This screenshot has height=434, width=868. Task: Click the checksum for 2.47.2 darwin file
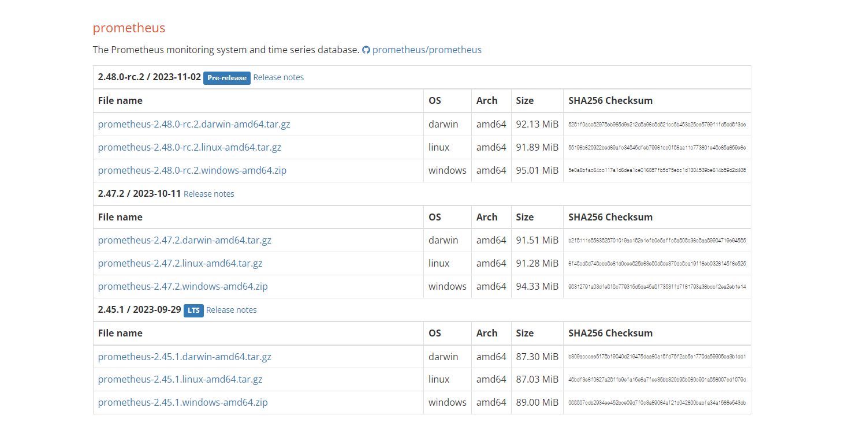tap(657, 240)
